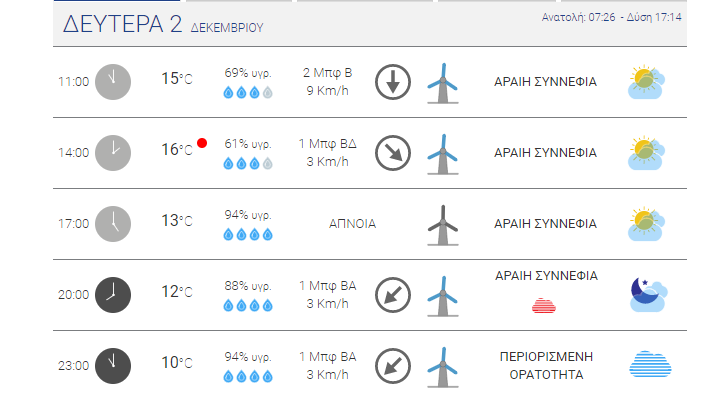Click the humidity droplets under 69% υγρ.
The width and height of the screenshot is (720, 400).
point(248,93)
